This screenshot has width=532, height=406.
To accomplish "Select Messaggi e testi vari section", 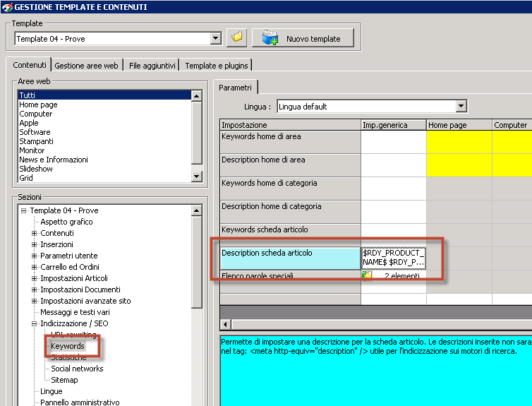I will pos(75,312).
